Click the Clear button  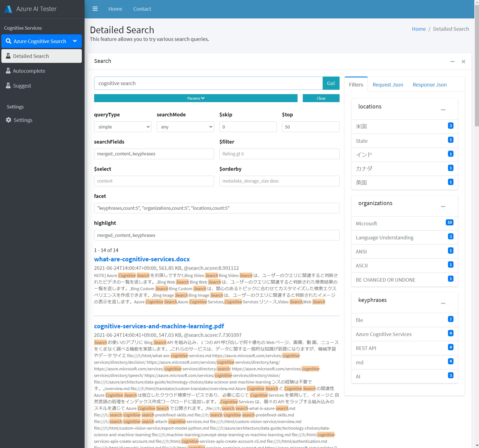pyautogui.click(x=321, y=98)
